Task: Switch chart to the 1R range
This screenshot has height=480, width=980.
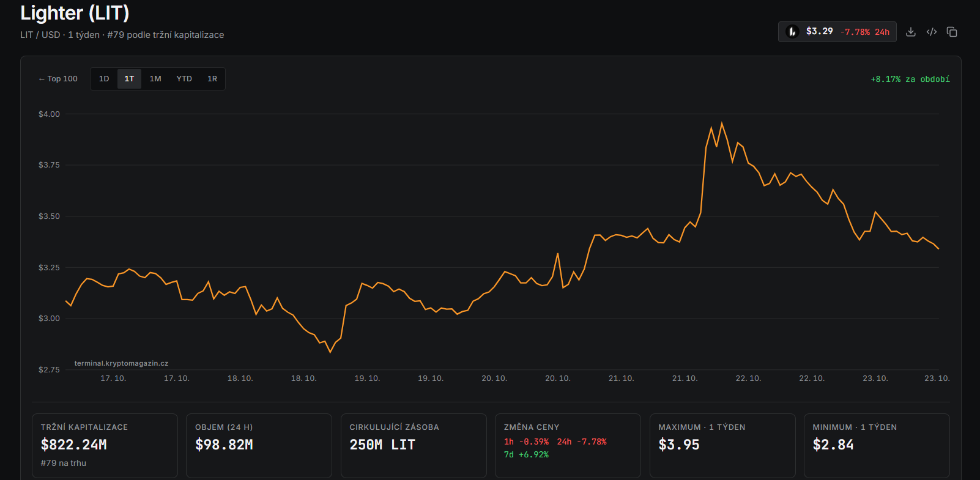Action: pyautogui.click(x=212, y=79)
